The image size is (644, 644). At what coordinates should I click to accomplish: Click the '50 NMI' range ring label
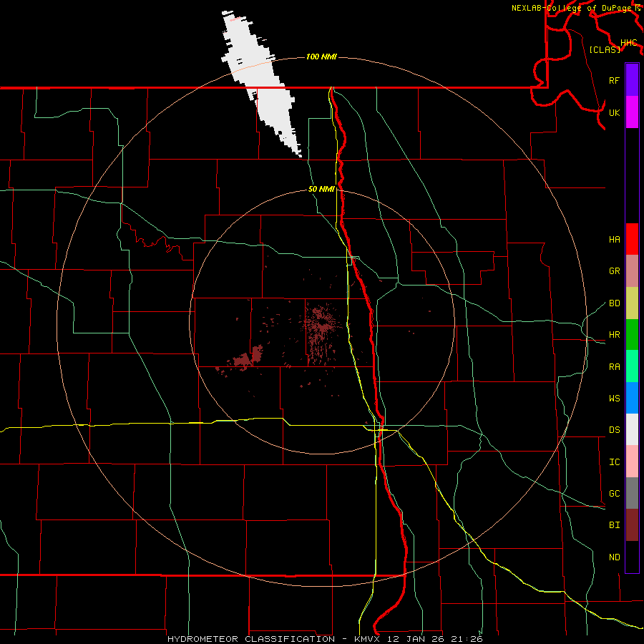[321, 189]
